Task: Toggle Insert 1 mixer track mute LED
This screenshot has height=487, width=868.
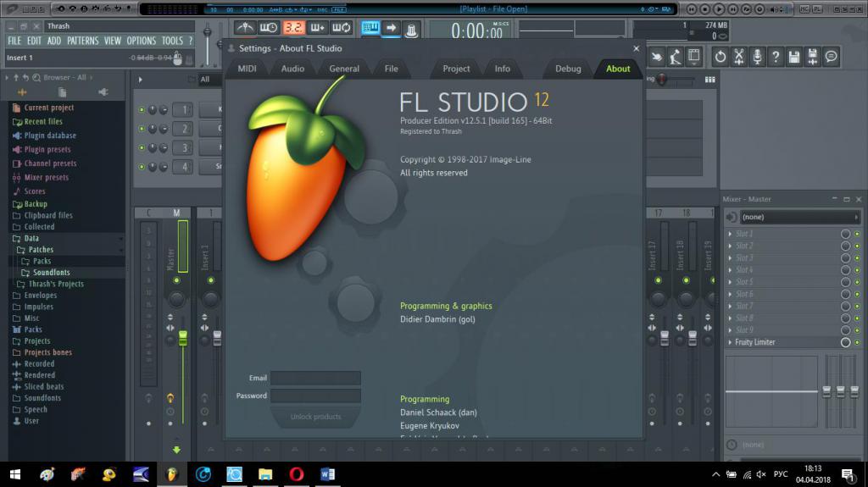Action: click(211, 280)
